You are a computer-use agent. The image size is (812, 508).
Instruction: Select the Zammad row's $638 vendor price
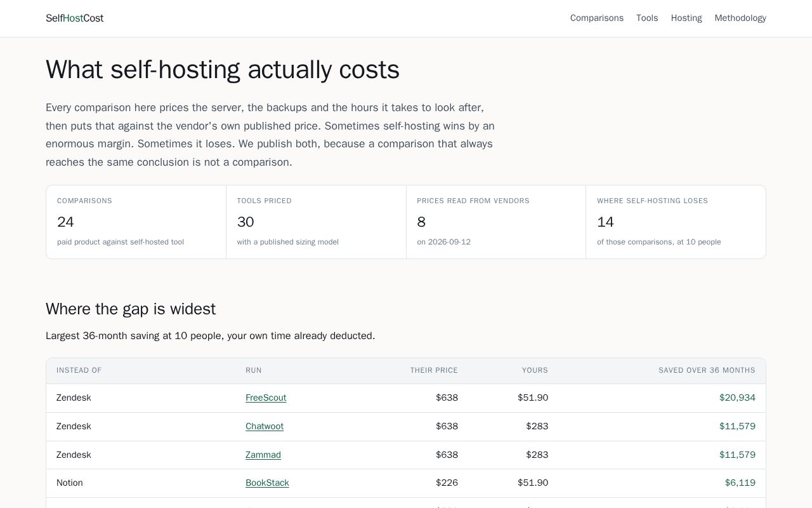coord(447,455)
